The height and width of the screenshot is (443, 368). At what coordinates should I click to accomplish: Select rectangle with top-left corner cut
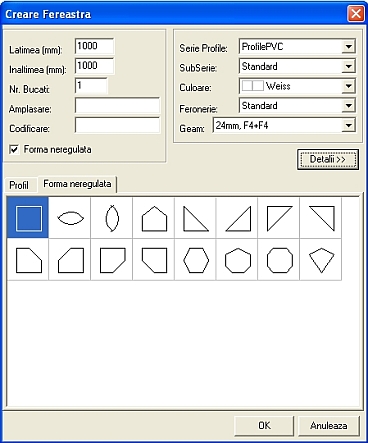[x=70, y=260]
